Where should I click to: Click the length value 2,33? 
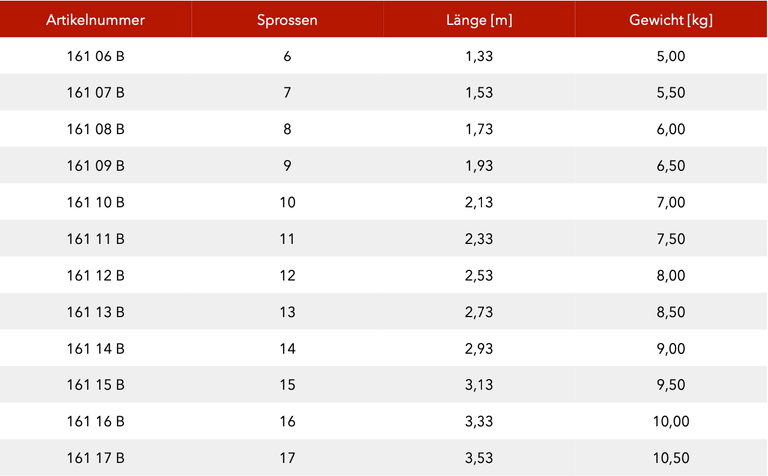click(x=479, y=239)
